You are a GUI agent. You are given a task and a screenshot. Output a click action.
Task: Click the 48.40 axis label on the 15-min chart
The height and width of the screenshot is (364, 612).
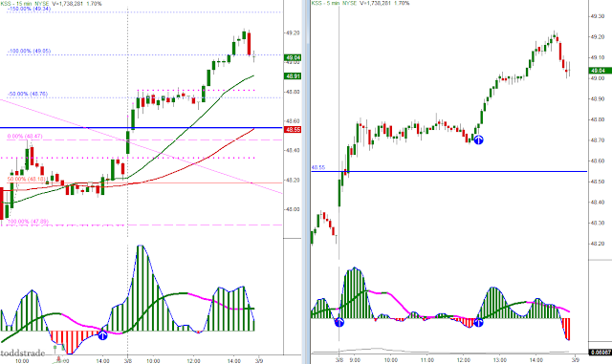[x=293, y=150]
